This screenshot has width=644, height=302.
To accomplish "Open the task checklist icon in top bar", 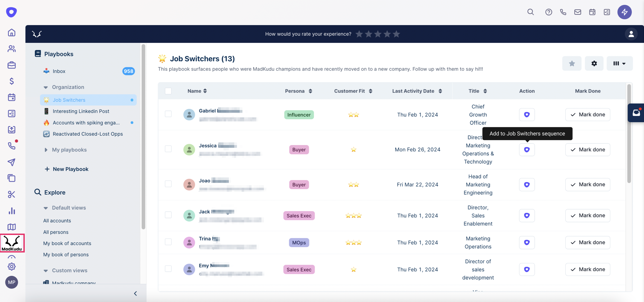I will (607, 12).
